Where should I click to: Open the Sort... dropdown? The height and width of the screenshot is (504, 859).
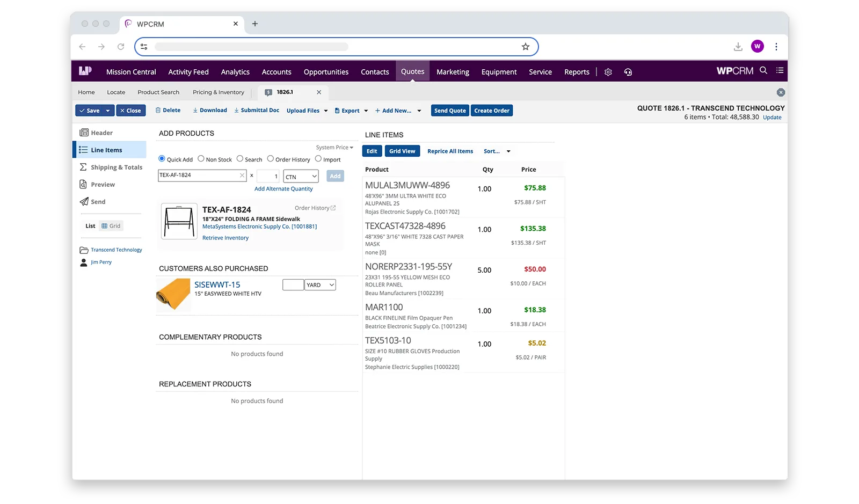497,151
